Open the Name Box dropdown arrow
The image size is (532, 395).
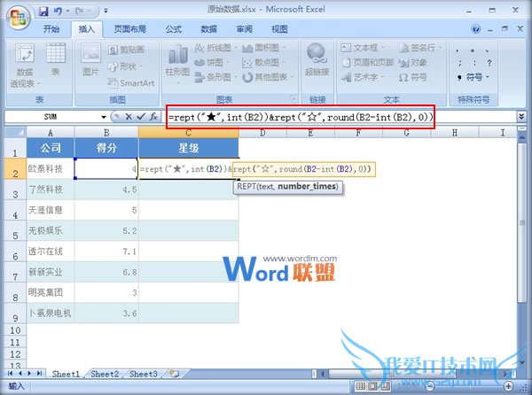(104, 117)
